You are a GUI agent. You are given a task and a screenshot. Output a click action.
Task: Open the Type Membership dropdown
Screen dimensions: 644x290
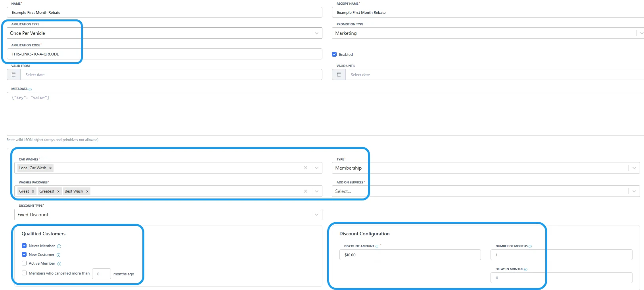(x=486, y=168)
